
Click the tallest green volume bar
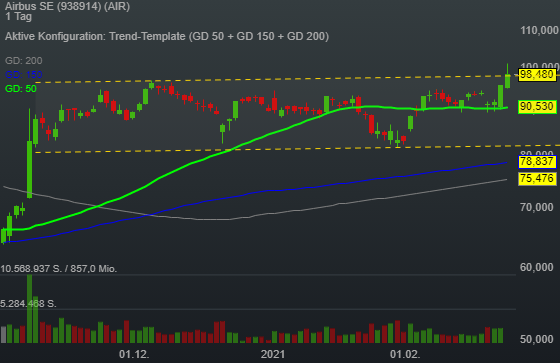point(29,309)
